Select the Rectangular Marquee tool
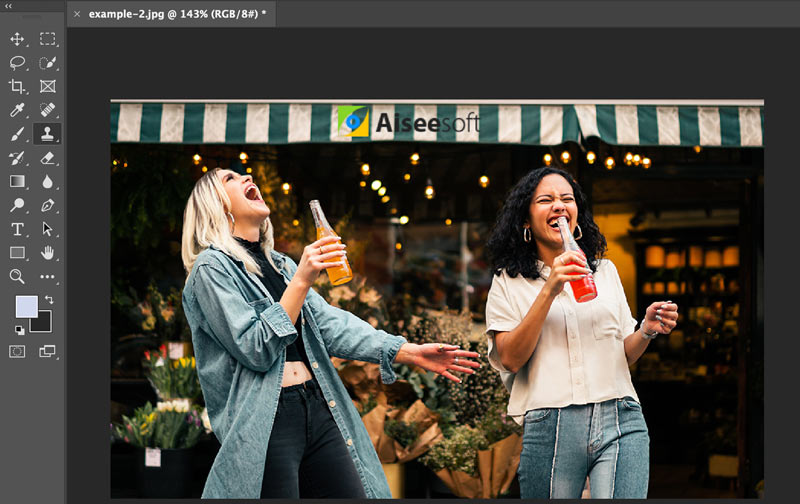Screen dimensions: 800x504 click(47, 39)
